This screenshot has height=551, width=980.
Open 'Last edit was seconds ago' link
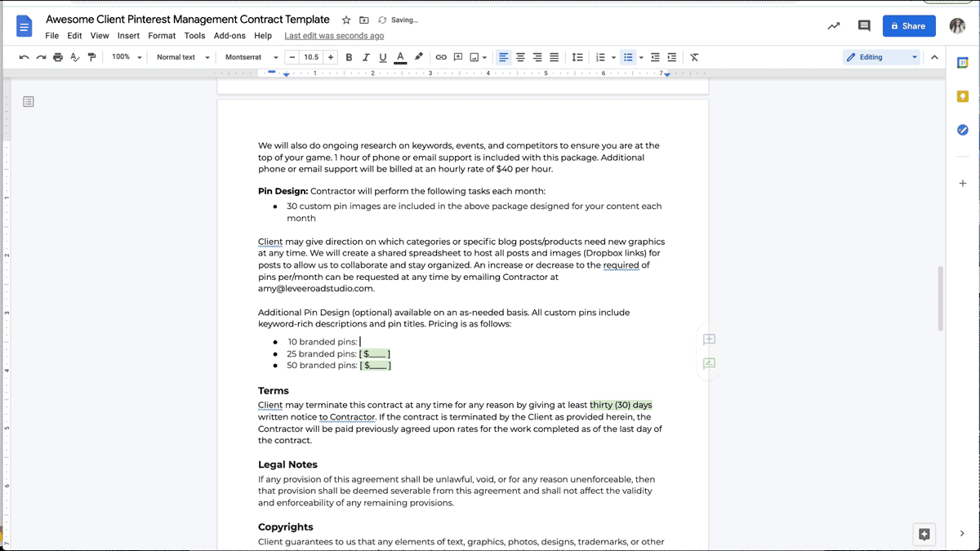pyautogui.click(x=334, y=36)
